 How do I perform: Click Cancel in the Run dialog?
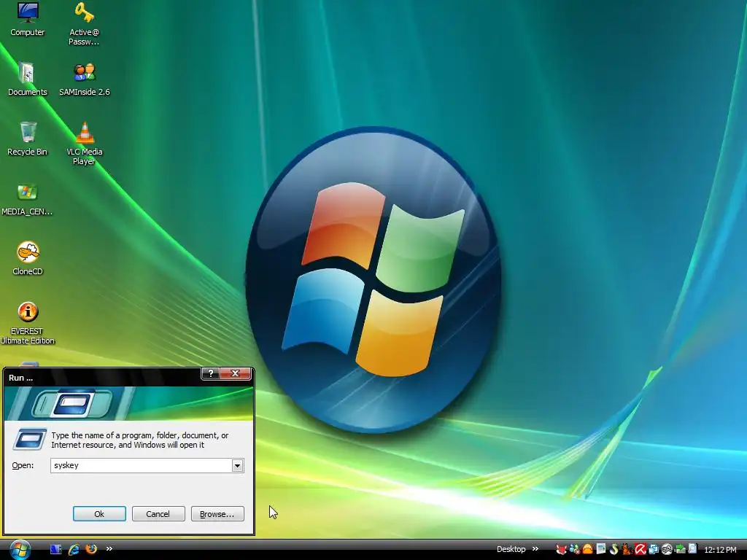158,514
